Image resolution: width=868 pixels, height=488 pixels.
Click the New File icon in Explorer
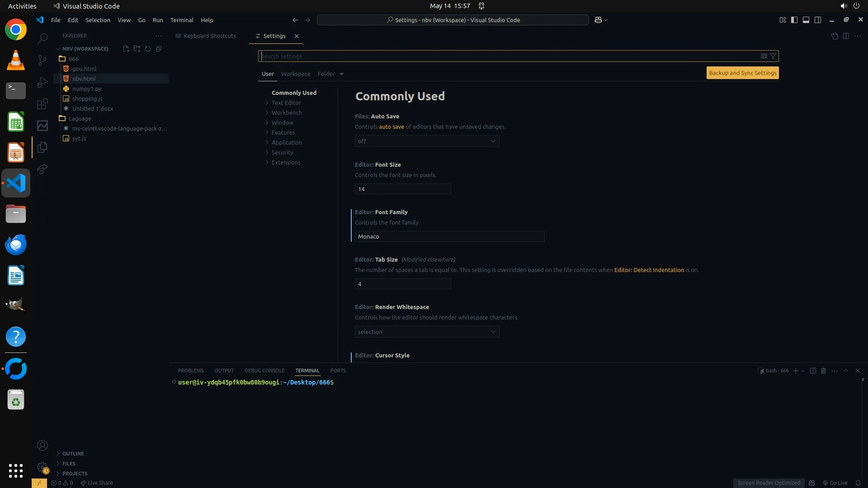tap(126, 49)
